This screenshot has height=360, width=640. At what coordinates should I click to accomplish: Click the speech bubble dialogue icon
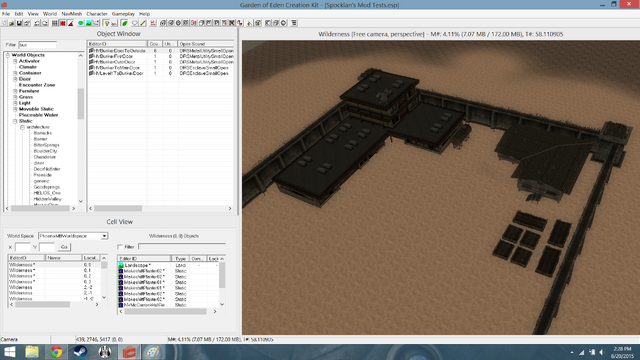coord(135,23)
